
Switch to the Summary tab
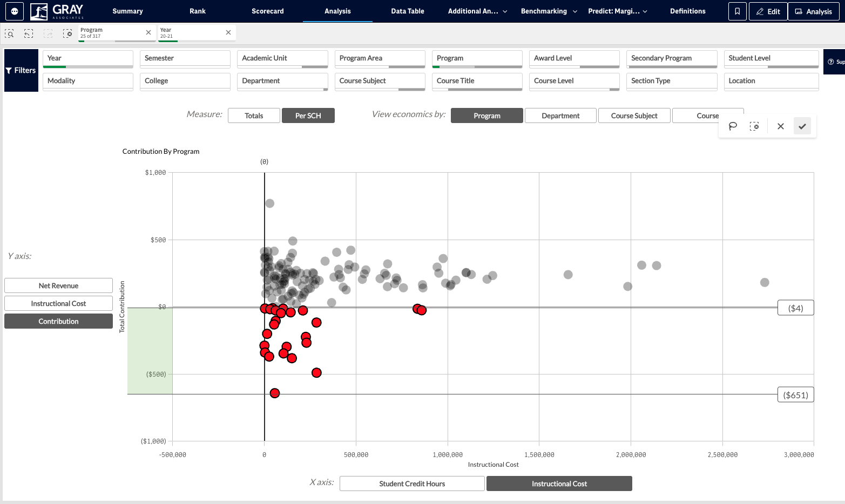pyautogui.click(x=127, y=11)
